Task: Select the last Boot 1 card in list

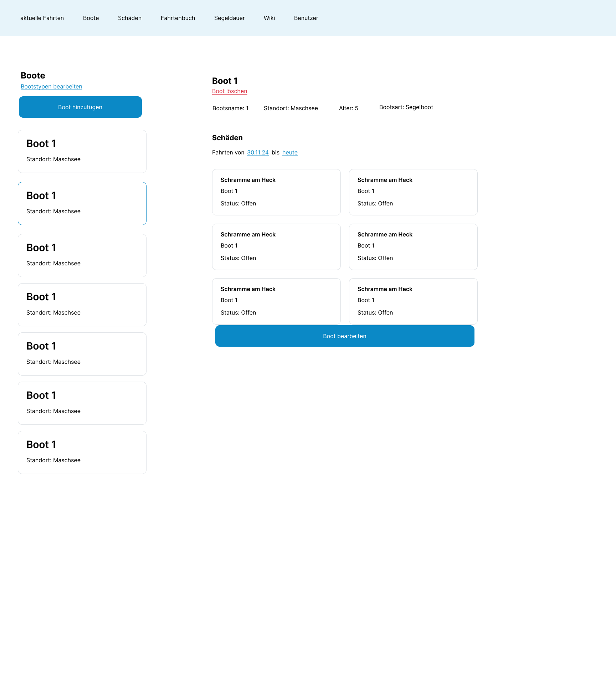Action: tap(82, 453)
